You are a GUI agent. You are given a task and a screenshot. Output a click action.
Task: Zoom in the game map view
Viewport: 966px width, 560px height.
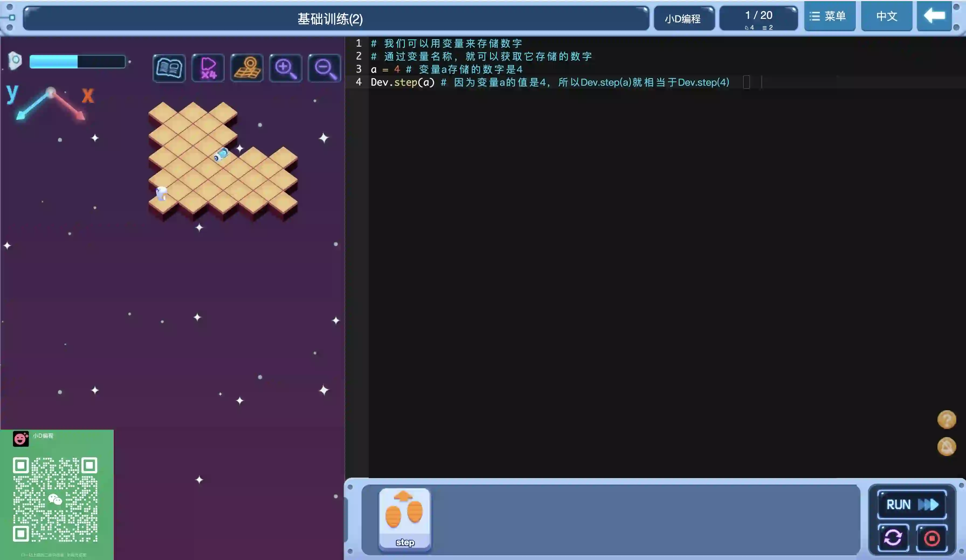coord(286,68)
